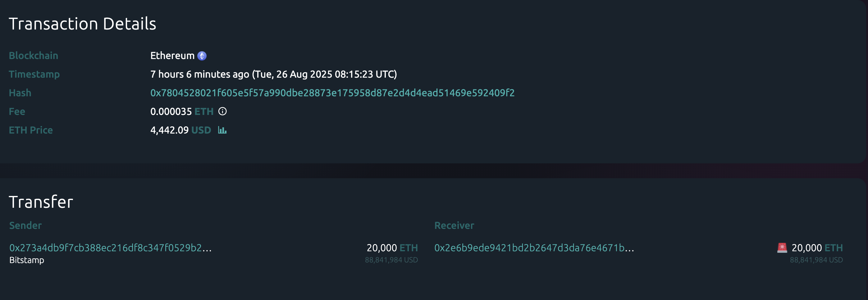
Task: Click the red siren alert icon
Action: 782,248
